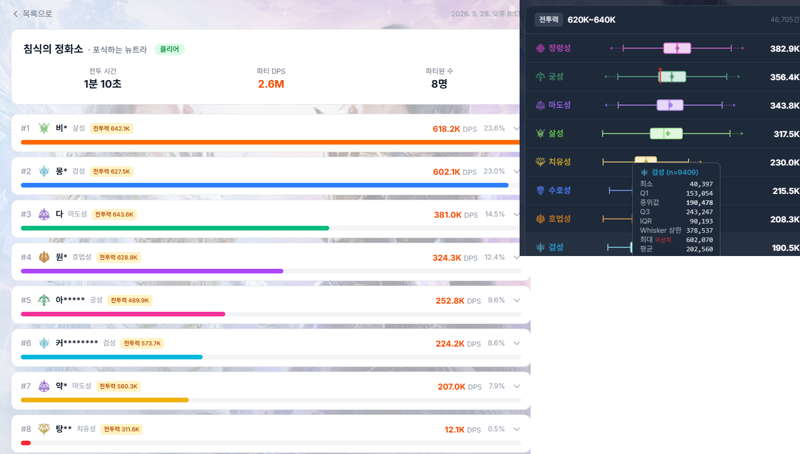This screenshot has width=800, height=454.
Task: Click the 검성 class icon of player 커********
Action: coord(44,343)
